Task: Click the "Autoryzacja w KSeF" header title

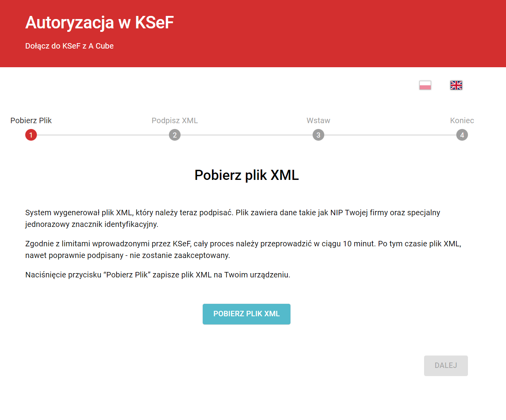Action: [99, 23]
